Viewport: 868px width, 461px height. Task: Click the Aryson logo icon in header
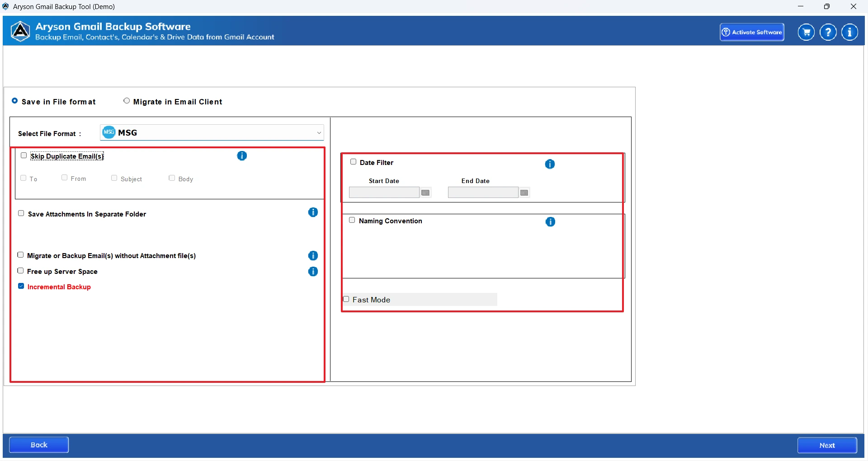tap(20, 31)
